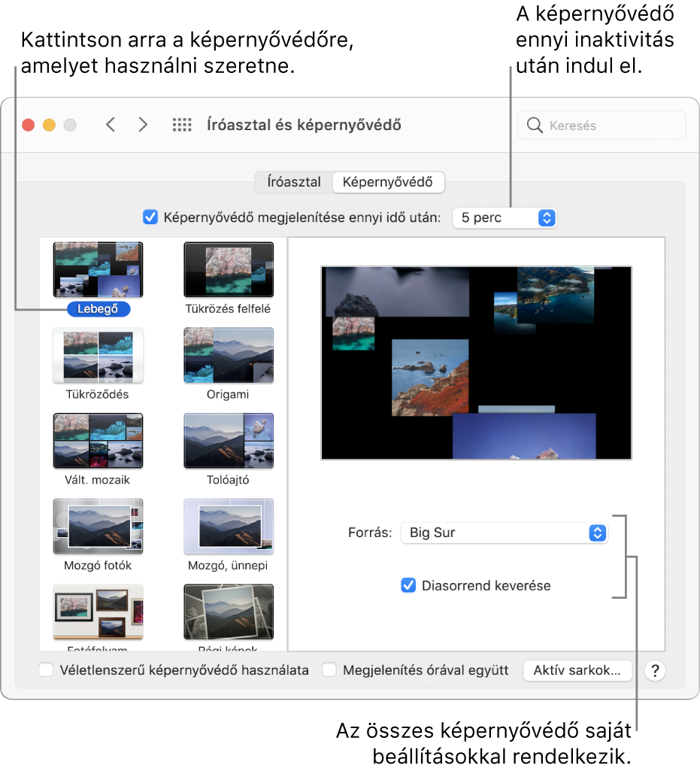This screenshot has width=700, height=774.
Task: Choose the Fotófolyam wall frames thumbnail
Action: point(98,612)
